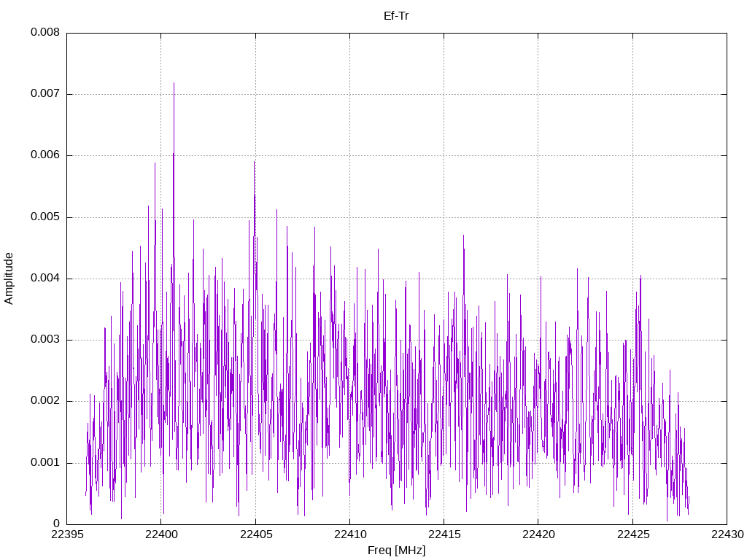Click the x-axis tick label 22420

click(x=538, y=534)
